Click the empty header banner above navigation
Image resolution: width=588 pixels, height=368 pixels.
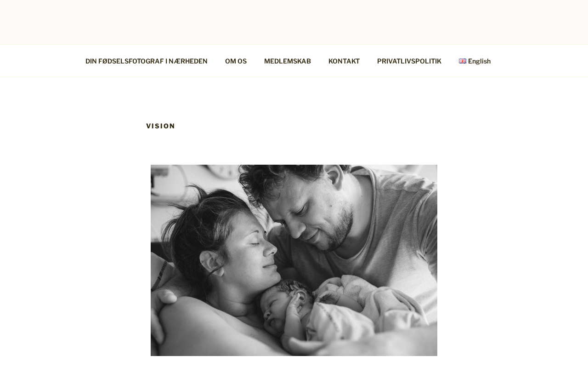(x=294, y=22)
